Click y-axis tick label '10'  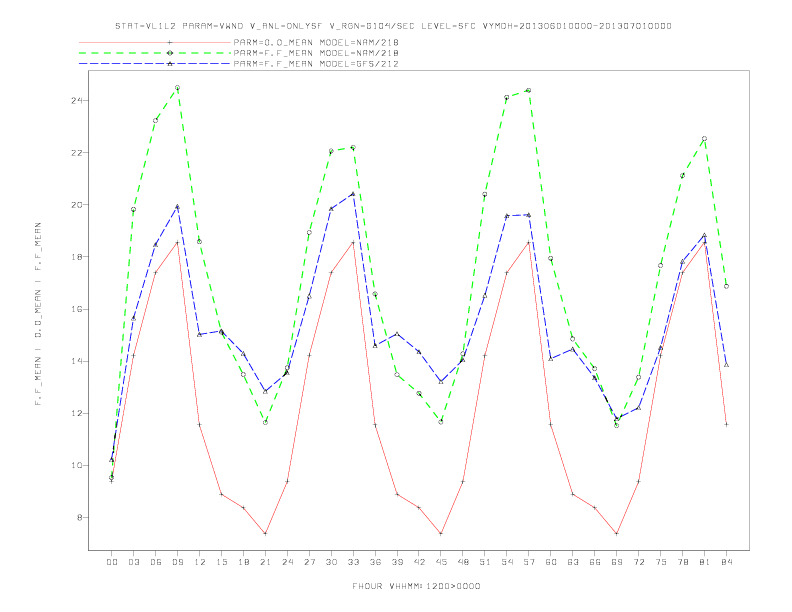(77, 465)
